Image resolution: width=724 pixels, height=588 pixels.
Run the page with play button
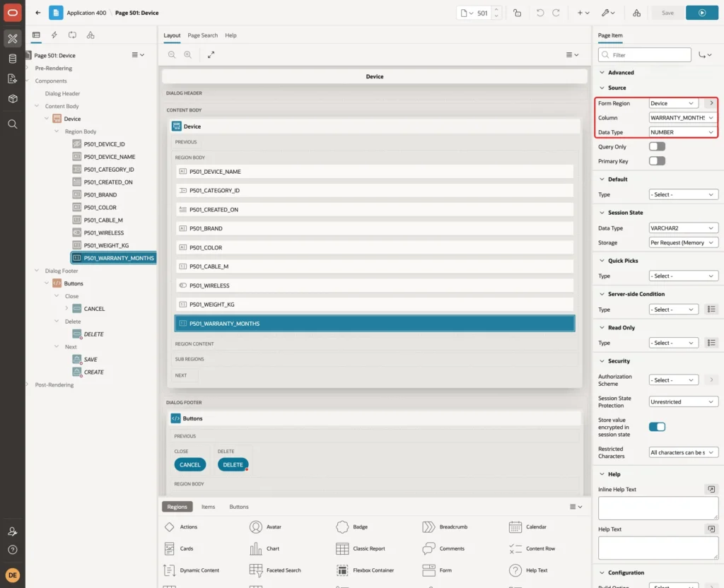pos(702,13)
